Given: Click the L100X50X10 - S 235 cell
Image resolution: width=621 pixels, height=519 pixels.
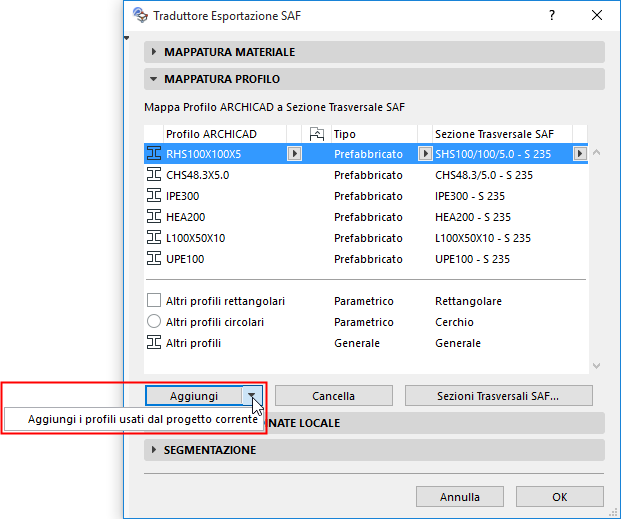Looking at the screenshot, I should [x=483, y=238].
